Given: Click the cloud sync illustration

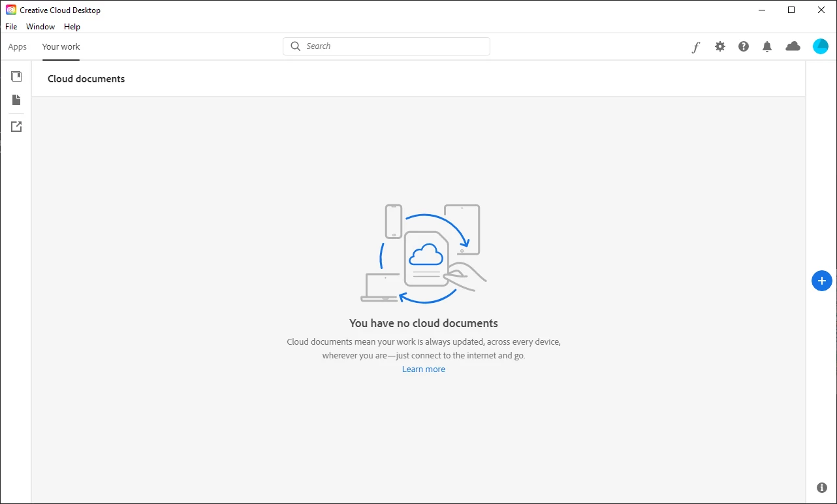Looking at the screenshot, I should coord(424,253).
